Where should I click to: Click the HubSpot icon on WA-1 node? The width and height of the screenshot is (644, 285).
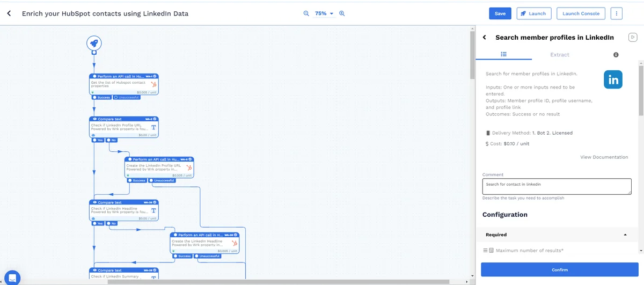tap(153, 85)
